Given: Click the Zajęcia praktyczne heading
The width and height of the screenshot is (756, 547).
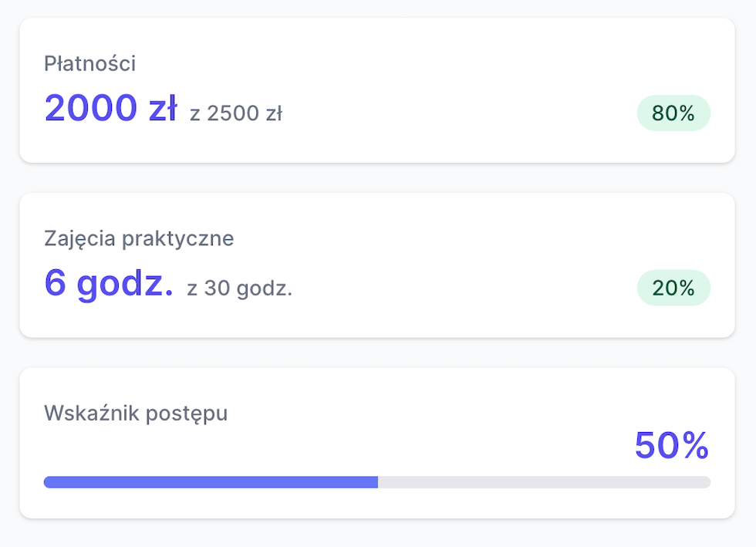Looking at the screenshot, I should pyautogui.click(x=139, y=238).
